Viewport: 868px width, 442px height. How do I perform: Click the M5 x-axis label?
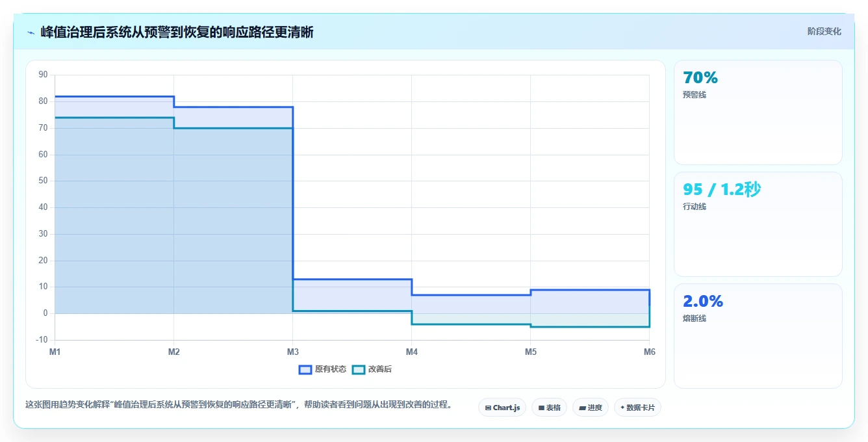point(531,352)
